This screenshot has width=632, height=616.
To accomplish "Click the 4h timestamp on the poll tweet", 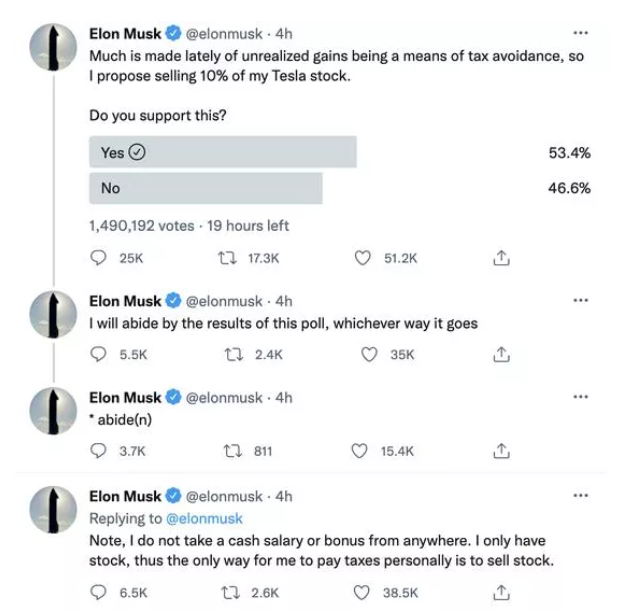I will (283, 35).
